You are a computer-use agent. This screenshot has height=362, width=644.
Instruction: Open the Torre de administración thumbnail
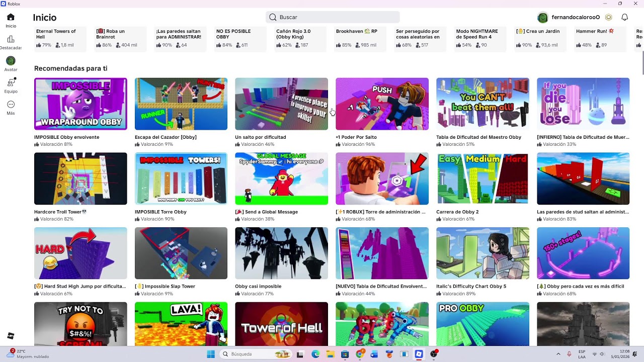point(382,178)
